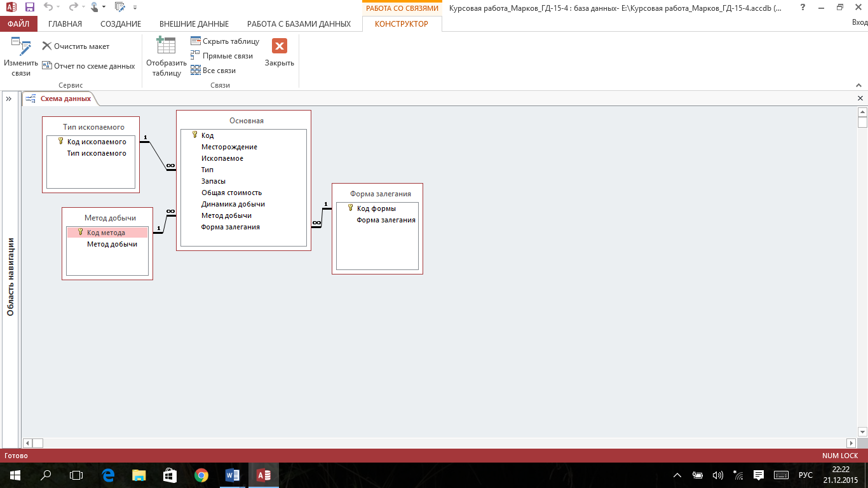This screenshot has width=868, height=488.
Task: Click vertical scrollbar down arrow
Action: (x=862, y=431)
